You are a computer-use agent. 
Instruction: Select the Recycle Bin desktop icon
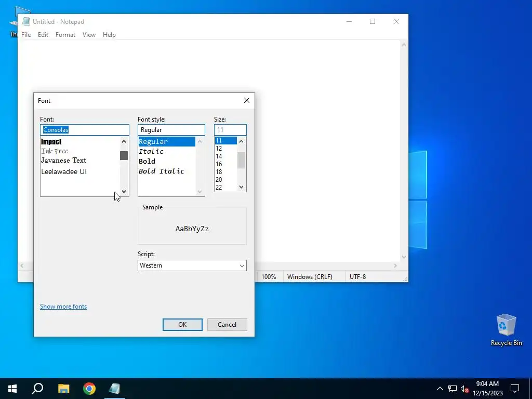[x=506, y=330]
